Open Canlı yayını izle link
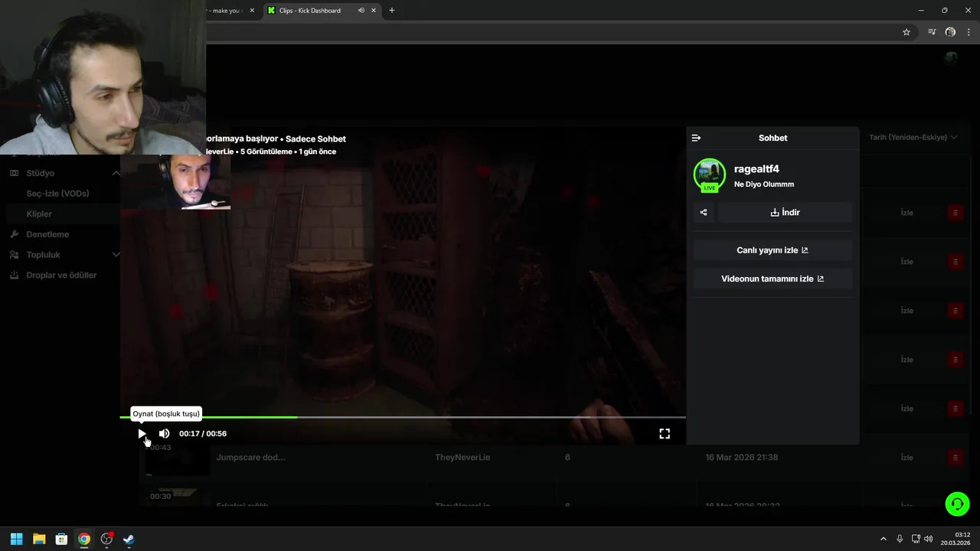Image resolution: width=980 pixels, height=551 pixels. point(773,250)
